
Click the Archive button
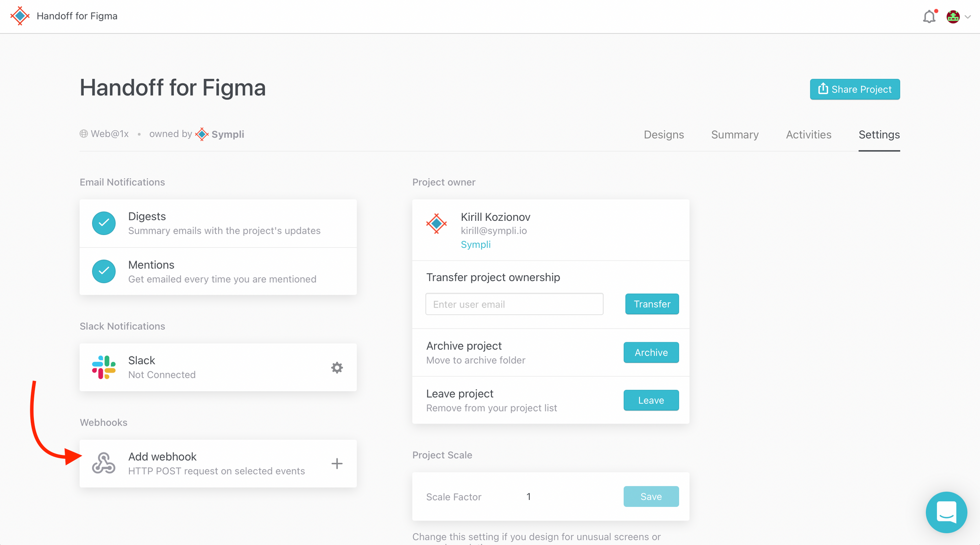(x=651, y=353)
